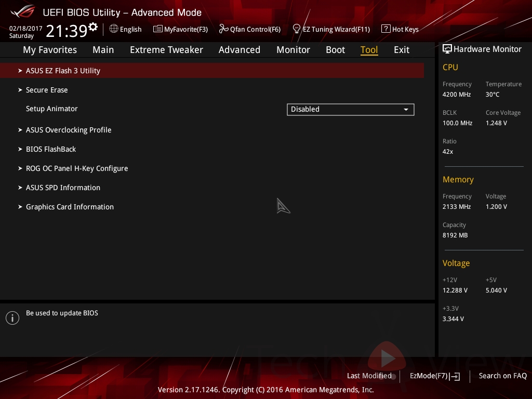Click CPU frequency 4200 MHz value

coord(457,95)
